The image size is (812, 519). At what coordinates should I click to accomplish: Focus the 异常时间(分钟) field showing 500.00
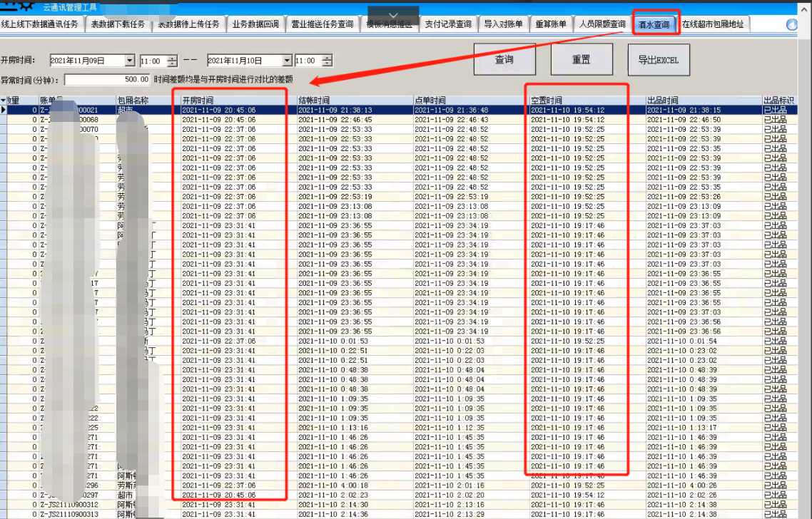[x=107, y=80]
